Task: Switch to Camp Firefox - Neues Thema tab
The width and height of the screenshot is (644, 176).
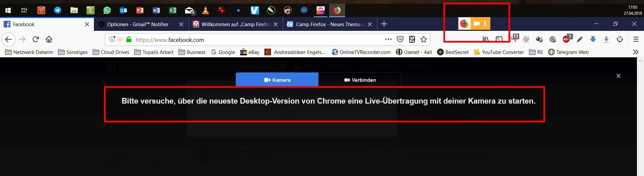Action: click(x=330, y=24)
